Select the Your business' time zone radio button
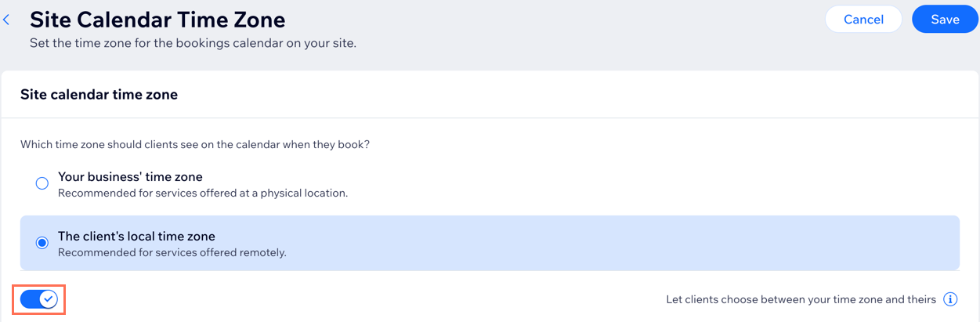Image resolution: width=980 pixels, height=322 pixels. pyautogui.click(x=42, y=183)
